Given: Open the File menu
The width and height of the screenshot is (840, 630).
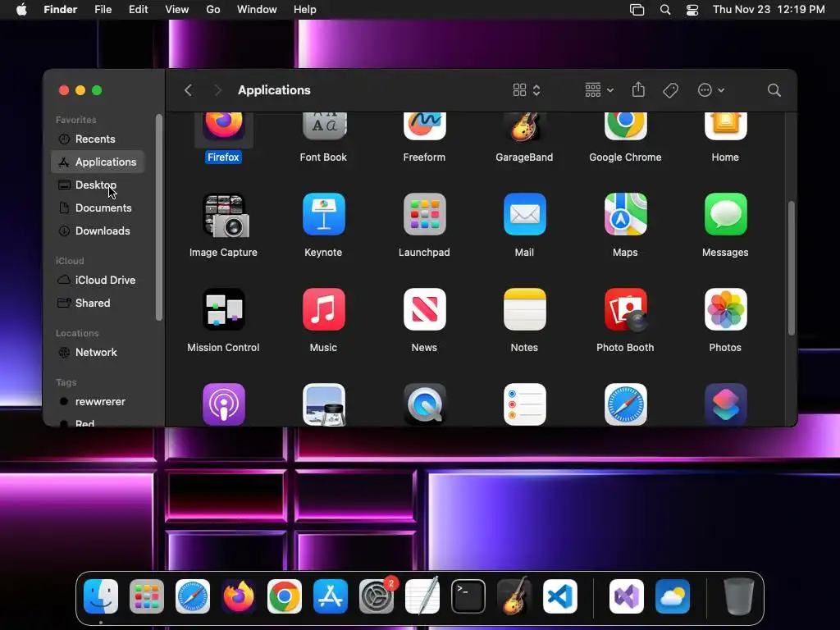Looking at the screenshot, I should tap(103, 10).
